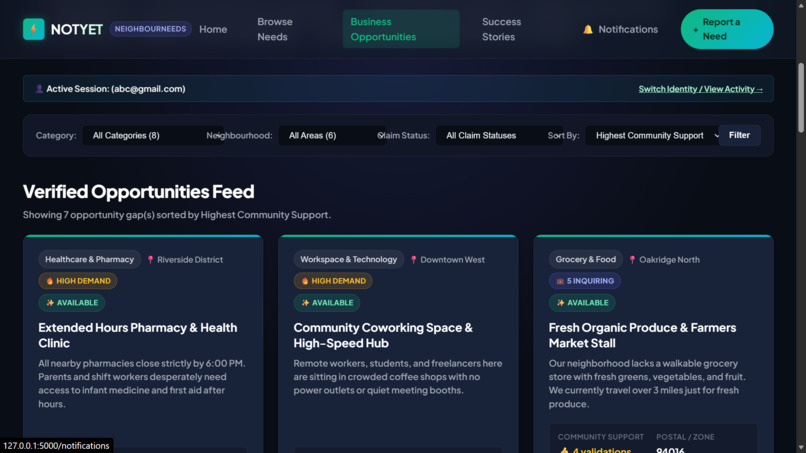Click the "127.0.0.1:5000/notifications" status bar URL
Image resolution: width=806 pixels, height=453 pixels.
click(x=56, y=446)
